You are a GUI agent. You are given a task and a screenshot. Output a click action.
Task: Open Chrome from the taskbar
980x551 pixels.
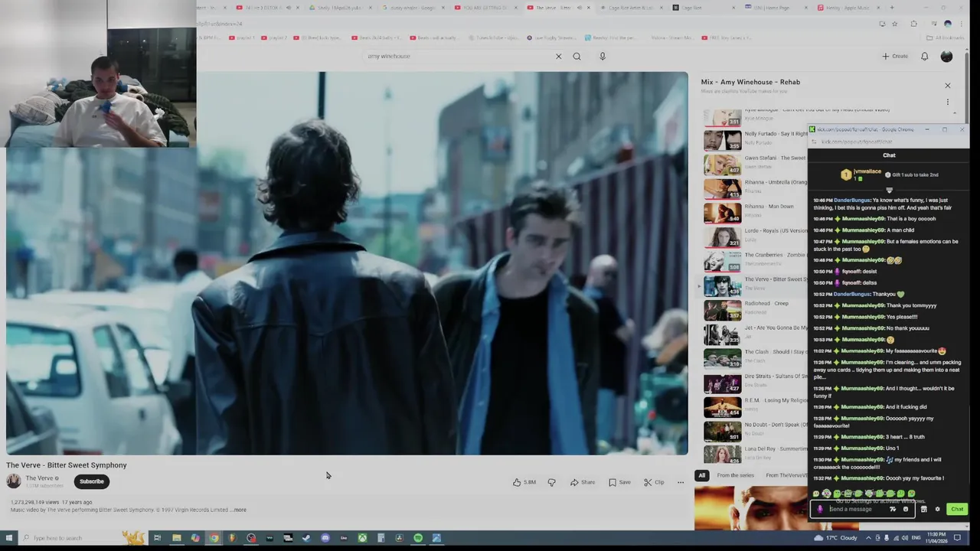click(x=214, y=538)
